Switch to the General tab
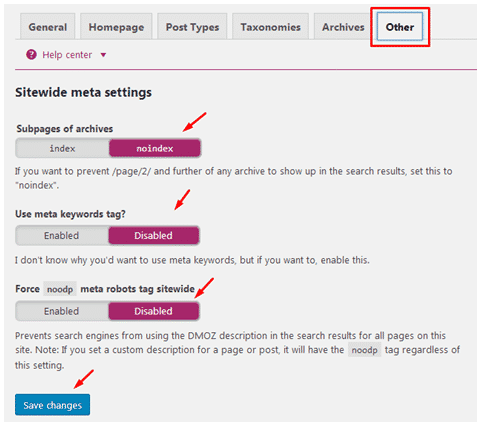480x425 pixels. point(48,27)
